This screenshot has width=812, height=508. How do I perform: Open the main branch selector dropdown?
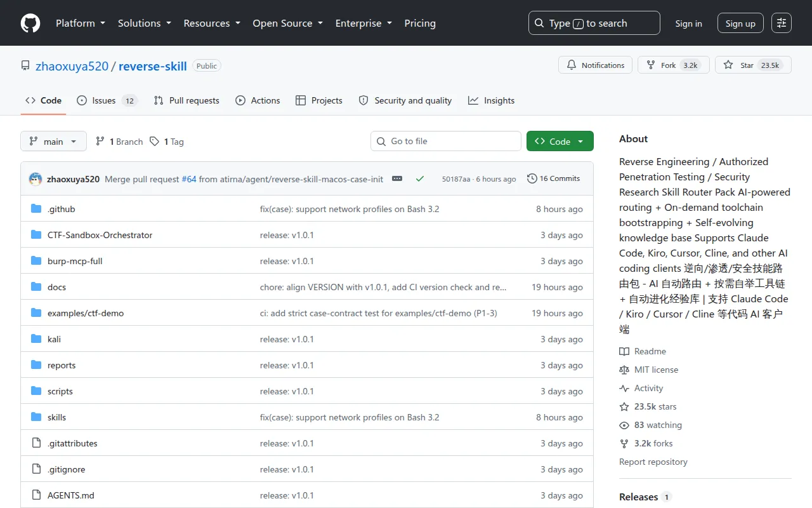click(53, 142)
